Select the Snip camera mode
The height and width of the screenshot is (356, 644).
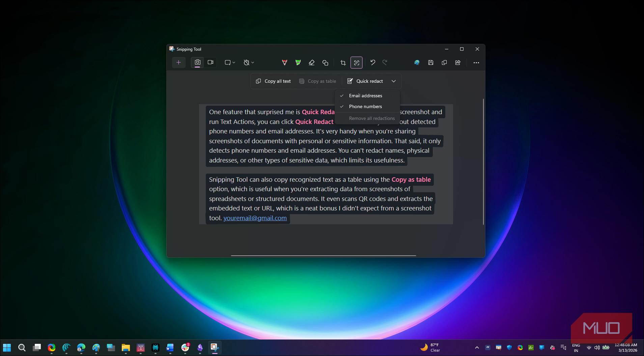198,62
